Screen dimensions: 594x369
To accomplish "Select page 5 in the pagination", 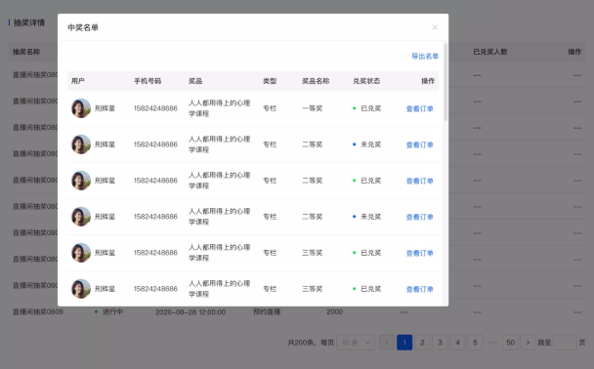I will point(475,342).
